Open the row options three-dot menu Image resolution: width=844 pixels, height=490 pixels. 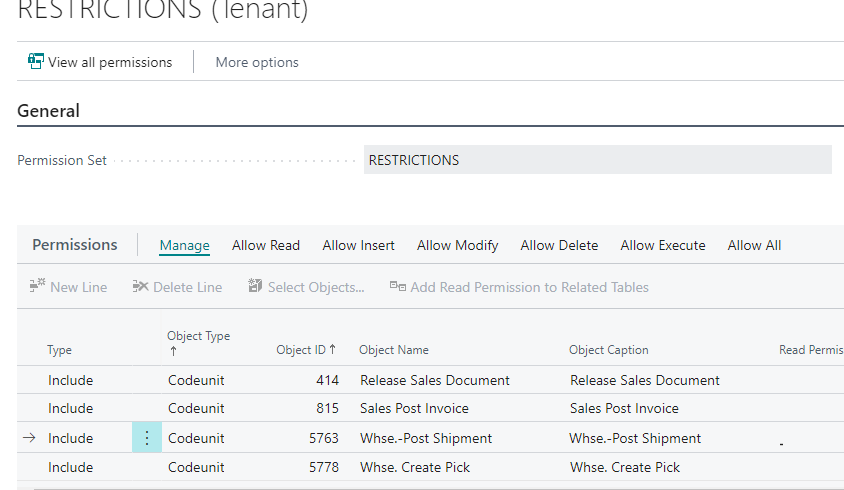(x=147, y=438)
